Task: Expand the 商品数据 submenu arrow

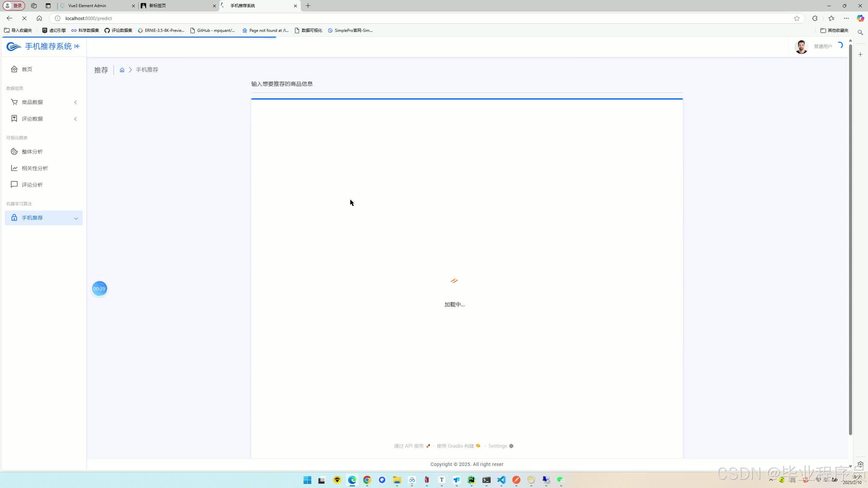Action: point(76,102)
